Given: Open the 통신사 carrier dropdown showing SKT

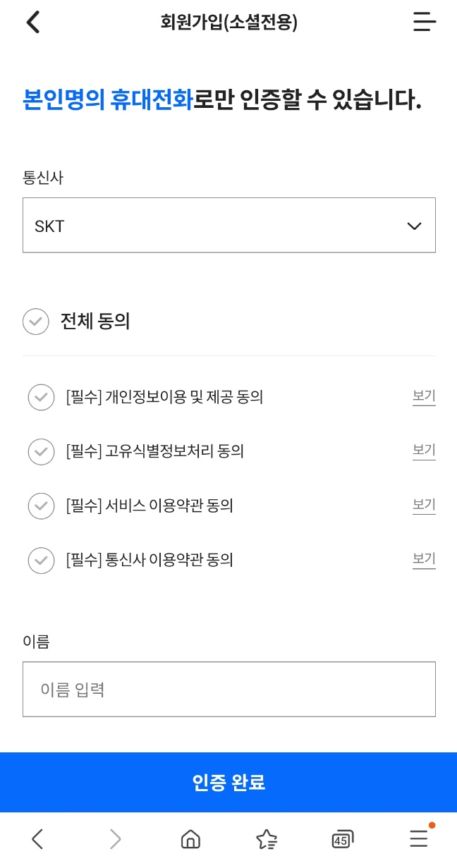Looking at the screenshot, I should (x=228, y=225).
